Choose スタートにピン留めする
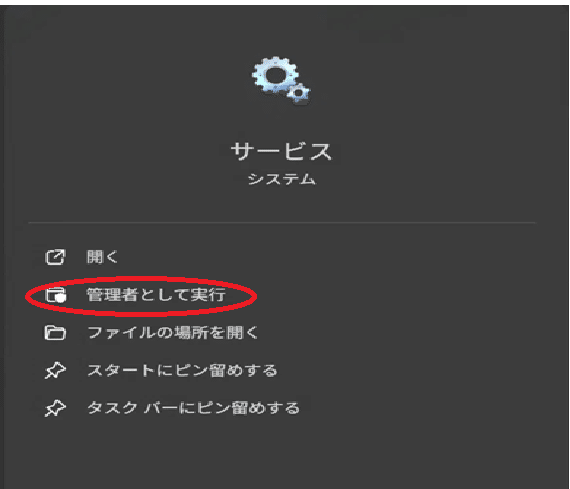The image size is (570, 489). pos(182,371)
